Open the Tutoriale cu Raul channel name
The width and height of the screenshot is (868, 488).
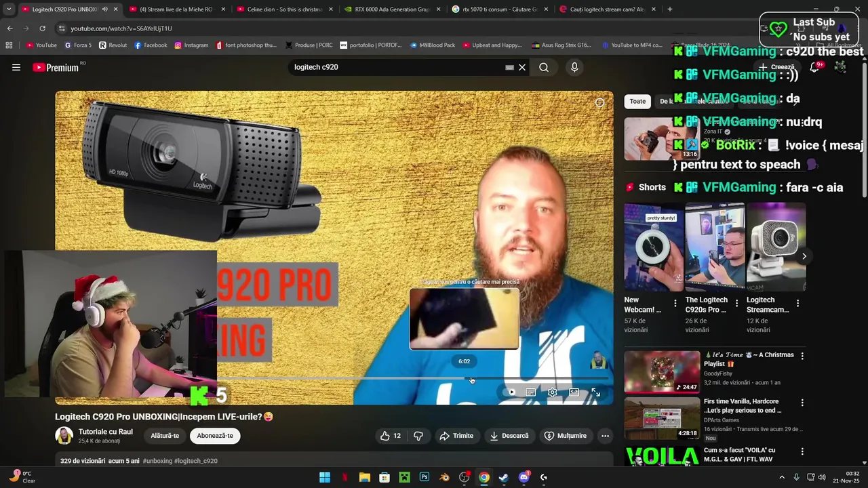(106, 432)
